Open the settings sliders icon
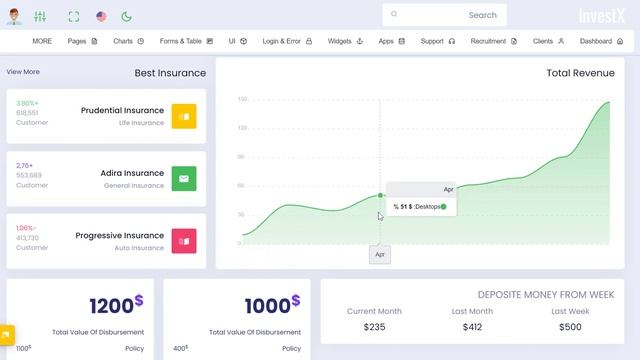 tap(40, 17)
